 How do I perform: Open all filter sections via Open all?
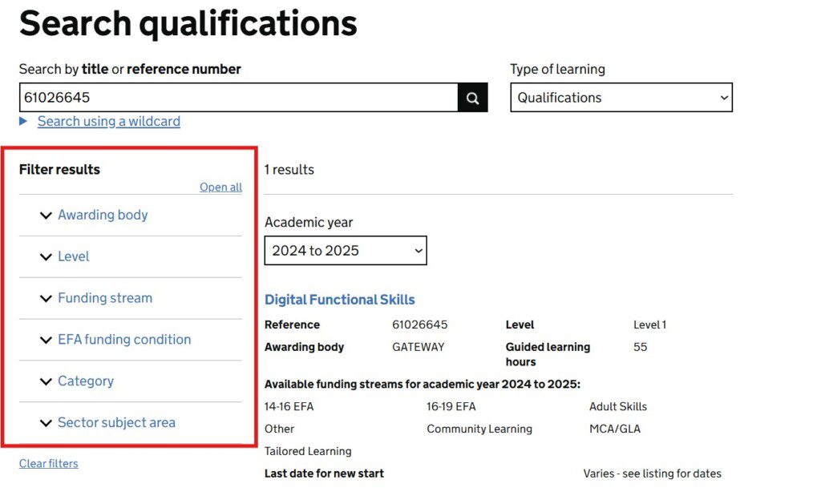[x=220, y=187]
